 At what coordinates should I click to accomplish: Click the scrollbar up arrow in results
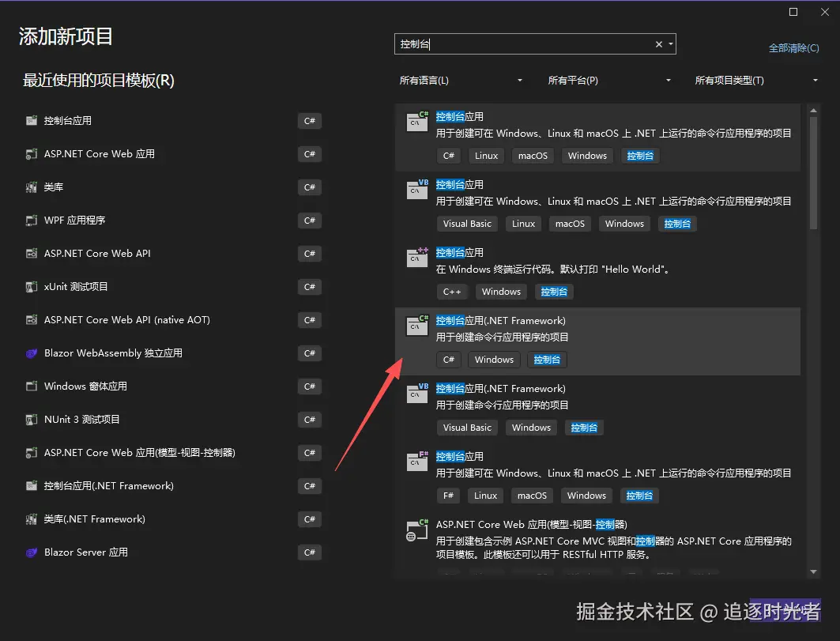pyautogui.click(x=813, y=111)
